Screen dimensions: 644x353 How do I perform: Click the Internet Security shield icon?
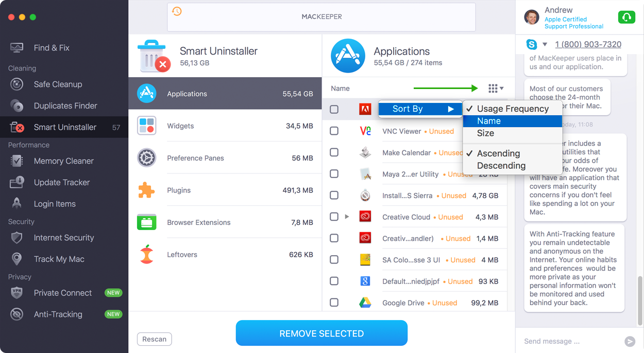[16, 238]
